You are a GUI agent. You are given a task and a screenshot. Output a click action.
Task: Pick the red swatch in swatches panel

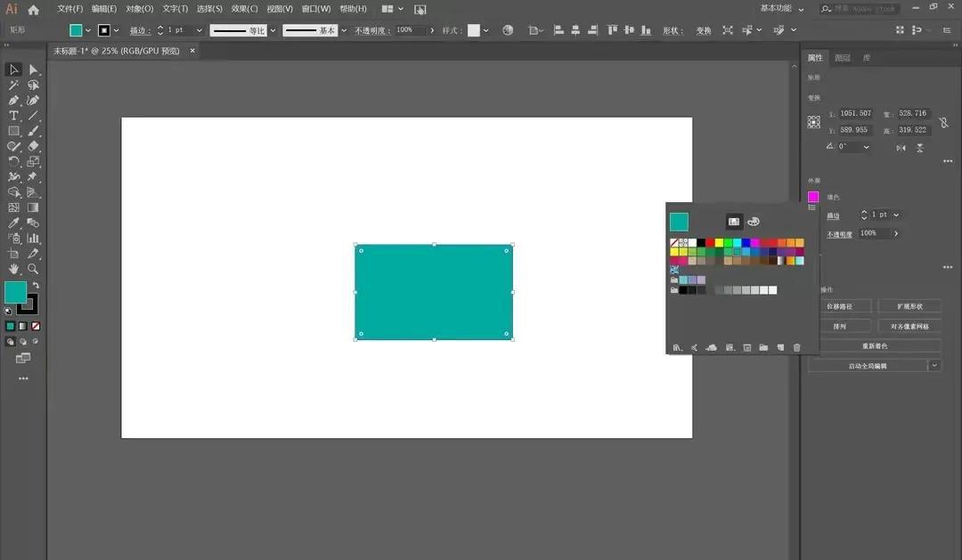coord(710,242)
